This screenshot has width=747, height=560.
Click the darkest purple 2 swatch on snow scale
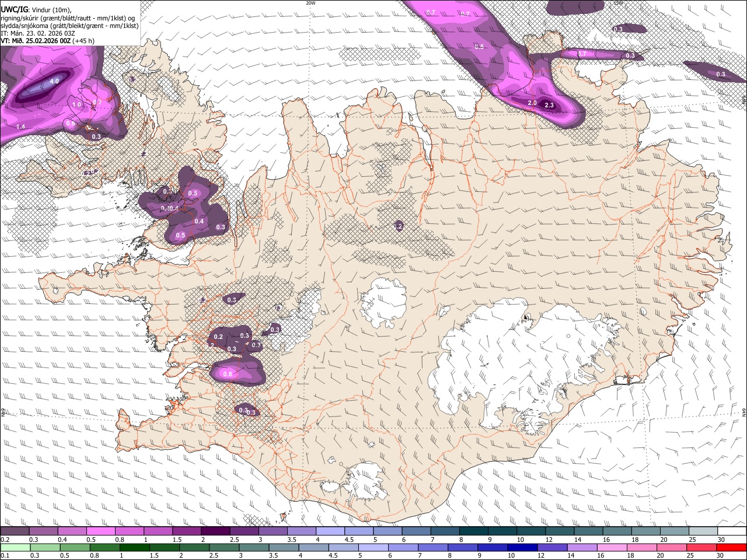click(215, 531)
